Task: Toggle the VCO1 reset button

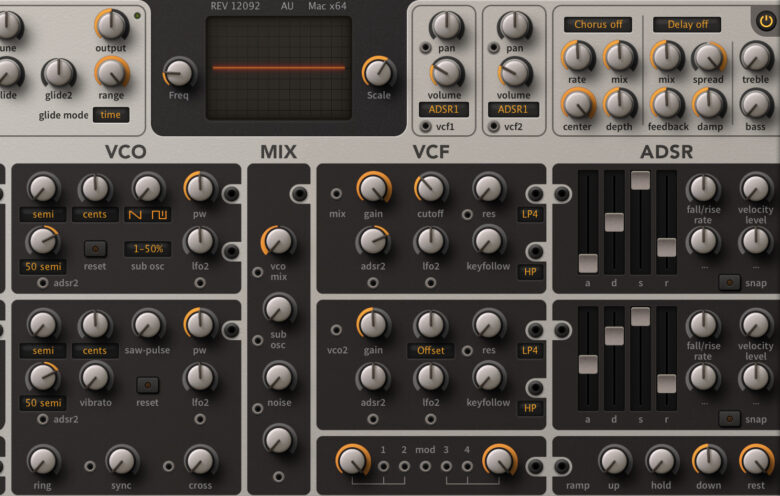Action: pyautogui.click(x=95, y=248)
